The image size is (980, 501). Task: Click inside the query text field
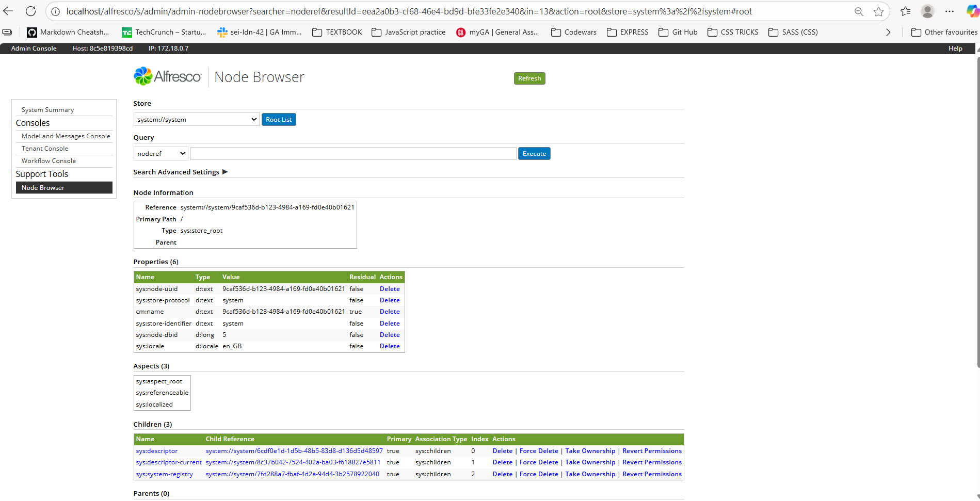point(354,153)
